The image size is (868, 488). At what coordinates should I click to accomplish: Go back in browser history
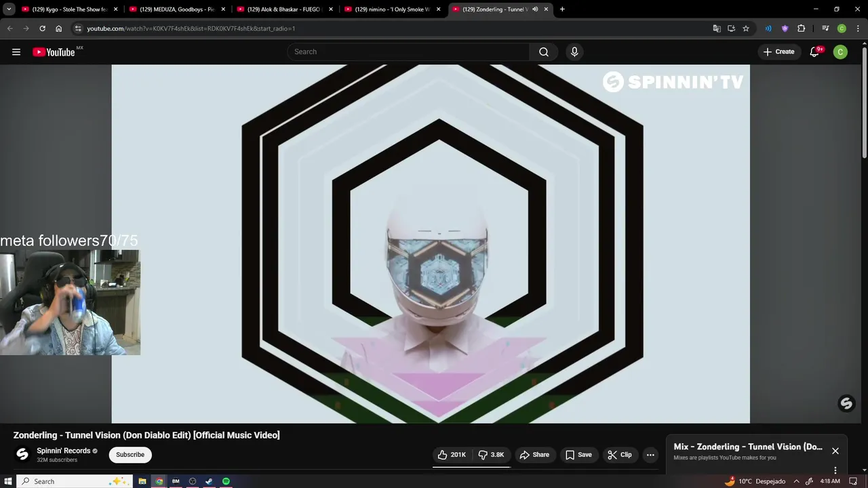[x=9, y=28]
